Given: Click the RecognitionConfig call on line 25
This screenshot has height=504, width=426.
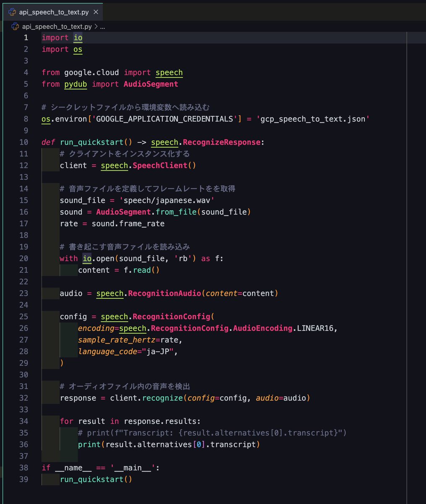Looking at the screenshot, I should [x=172, y=316].
